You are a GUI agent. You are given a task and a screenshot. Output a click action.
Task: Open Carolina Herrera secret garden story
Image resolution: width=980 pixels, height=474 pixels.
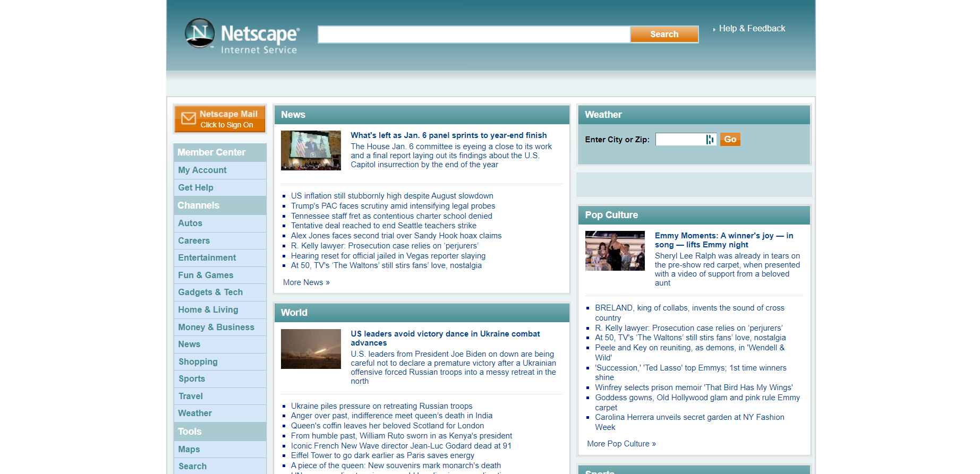(689, 418)
